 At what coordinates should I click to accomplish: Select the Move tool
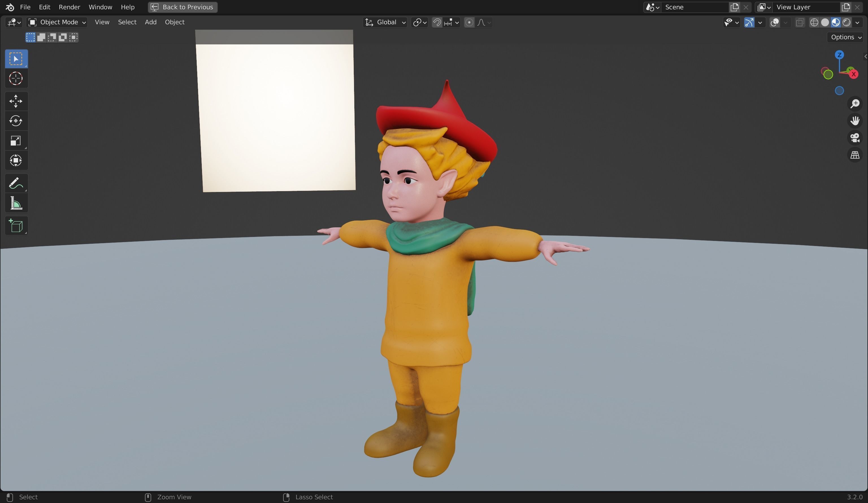click(x=16, y=101)
